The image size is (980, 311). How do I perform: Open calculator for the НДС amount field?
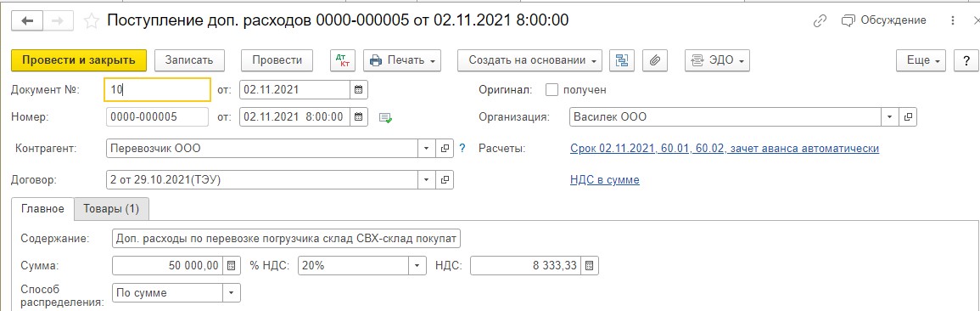click(590, 265)
